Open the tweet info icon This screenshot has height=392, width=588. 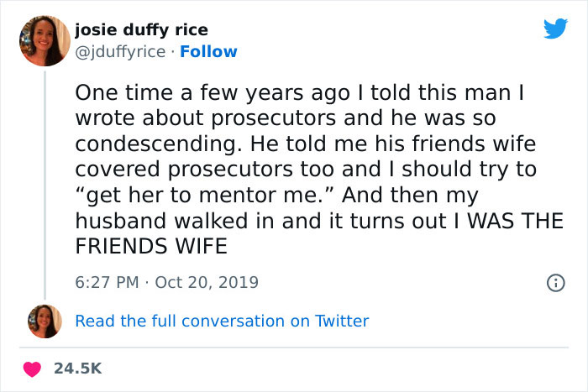click(x=554, y=282)
